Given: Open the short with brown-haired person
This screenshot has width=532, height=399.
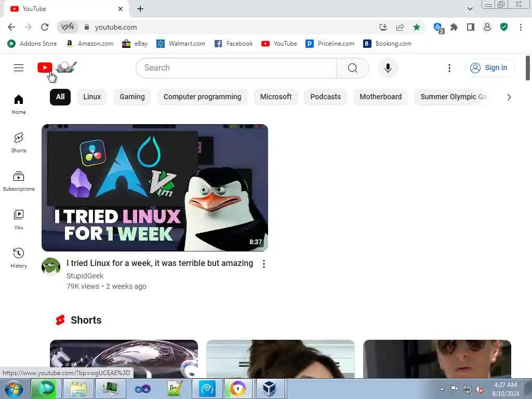Looking at the screenshot, I should click(x=280, y=359).
